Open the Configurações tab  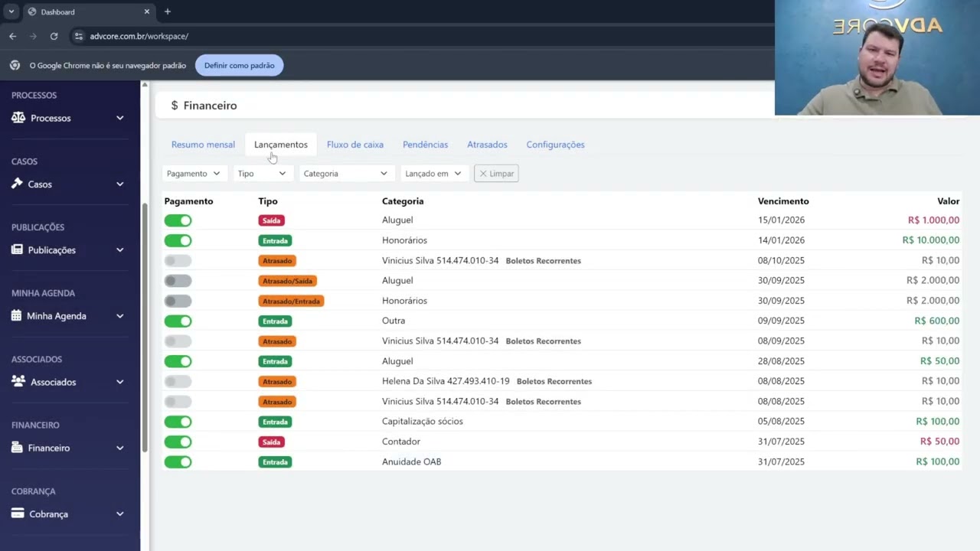point(555,145)
